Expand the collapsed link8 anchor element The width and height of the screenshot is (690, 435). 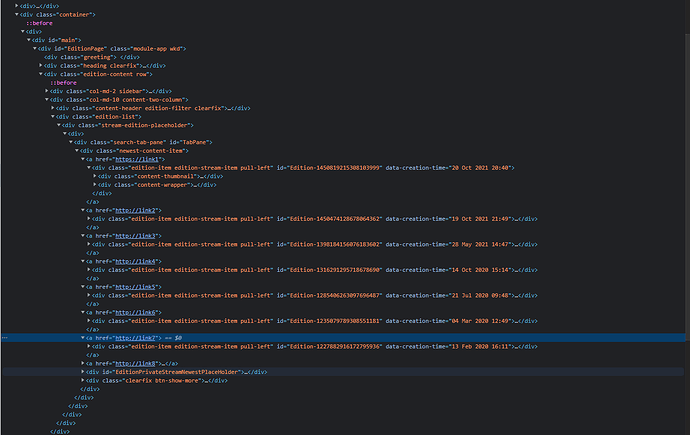[83, 363]
